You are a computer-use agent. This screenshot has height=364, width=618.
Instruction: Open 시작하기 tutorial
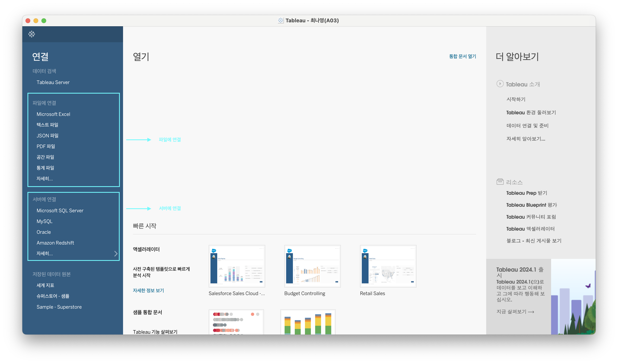point(516,99)
